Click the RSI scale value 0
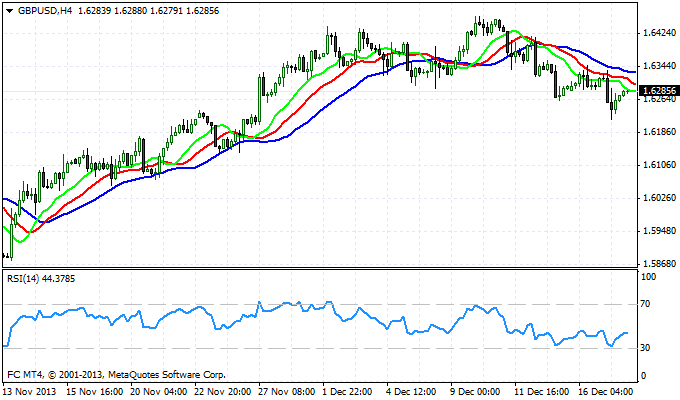This screenshot has height=400, width=680. [643, 376]
